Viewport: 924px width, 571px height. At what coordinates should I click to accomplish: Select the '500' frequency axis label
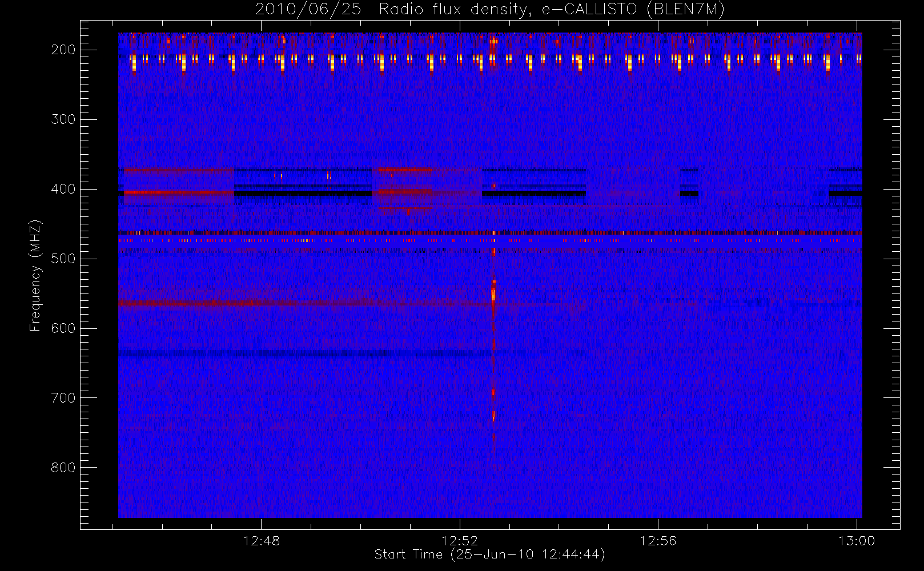[x=63, y=259]
